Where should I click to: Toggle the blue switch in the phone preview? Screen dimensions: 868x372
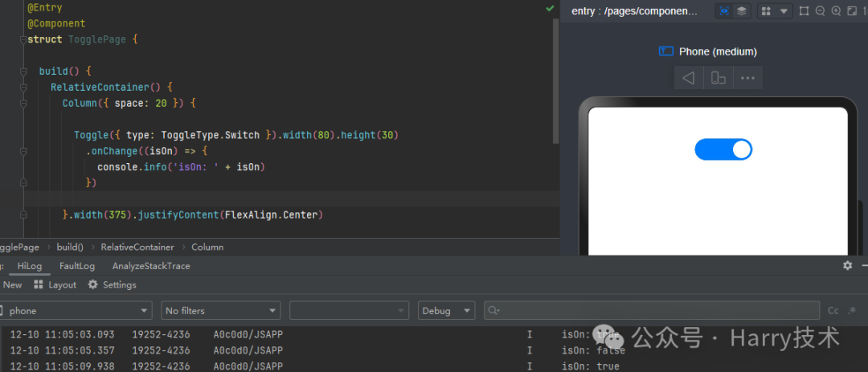(x=723, y=149)
